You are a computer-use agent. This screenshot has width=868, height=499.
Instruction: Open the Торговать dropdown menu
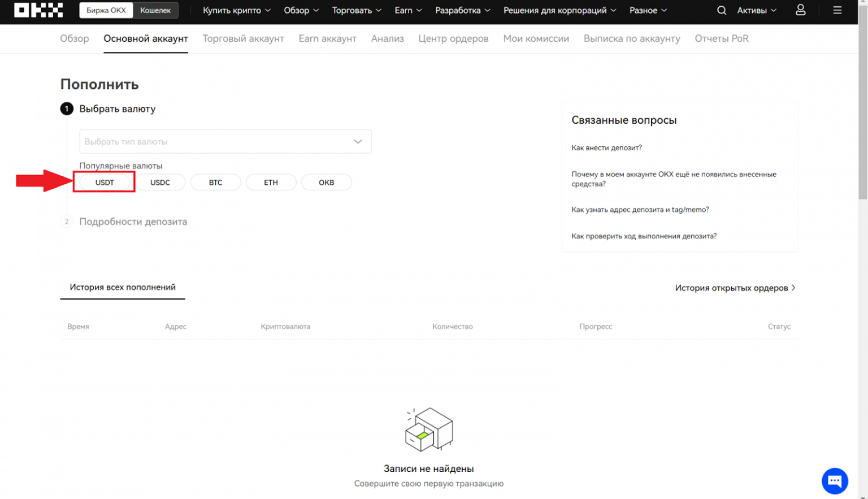point(357,10)
